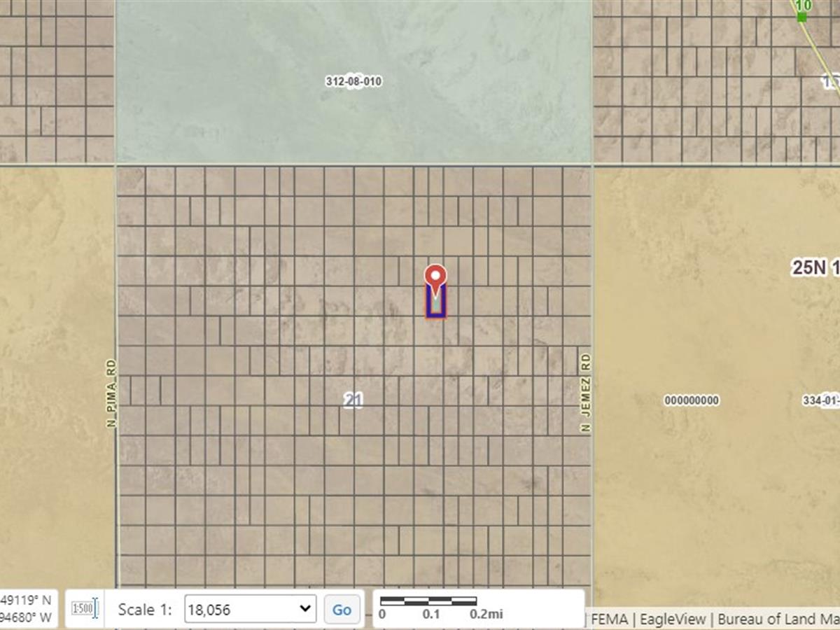Click the 334-01 parcel label
The width and height of the screenshot is (840, 630).
click(x=820, y=400)
